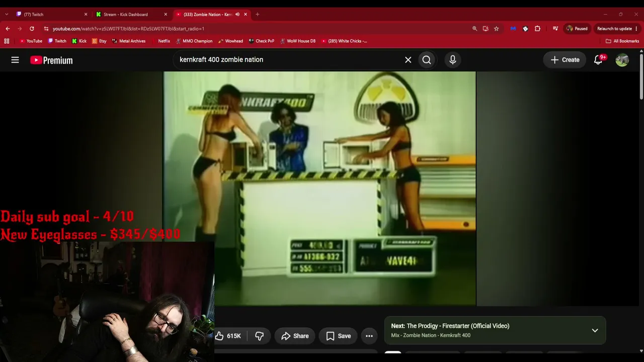This screenshot has height=362, width=644.
Task: Click Relaunch to update
Action: [x=614, y=29]
